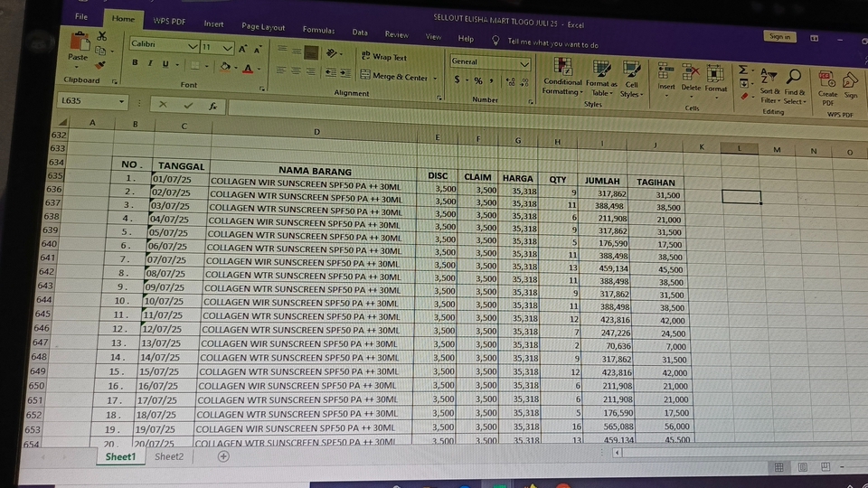Switch to the Formulas tab
Viewport: 868px width, 488px height.
pyautogui.click(x=318, y=30)
